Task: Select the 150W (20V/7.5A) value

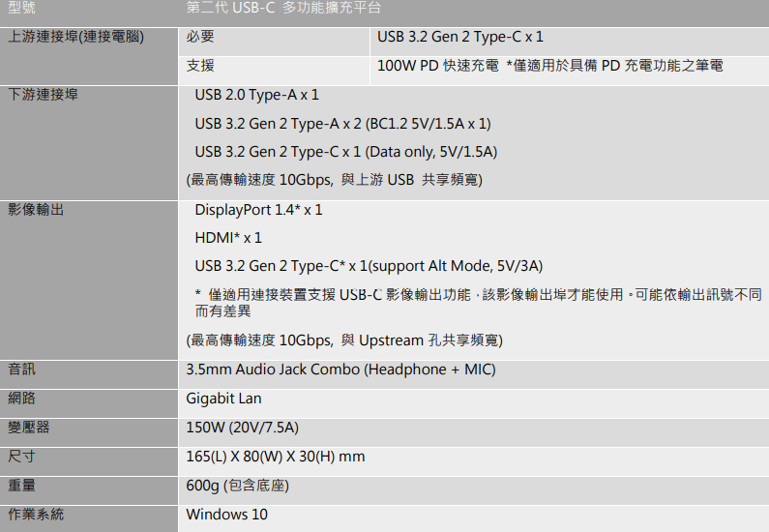Action: pyautogui.click(x=242, y=428)
